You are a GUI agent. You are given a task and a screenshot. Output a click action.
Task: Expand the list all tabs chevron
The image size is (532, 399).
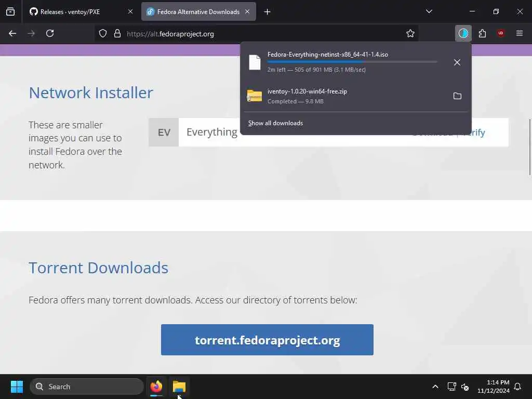click(429, 11)
